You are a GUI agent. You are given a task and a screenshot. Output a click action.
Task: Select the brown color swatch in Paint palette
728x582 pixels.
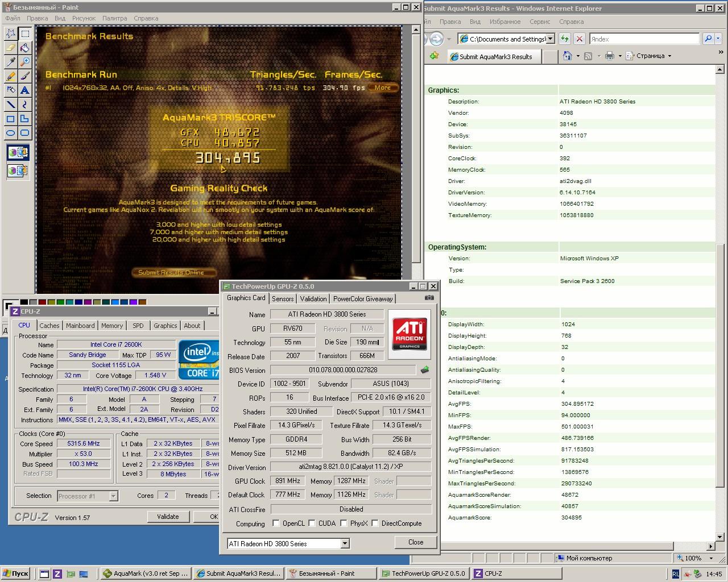[x=142, y=302]
